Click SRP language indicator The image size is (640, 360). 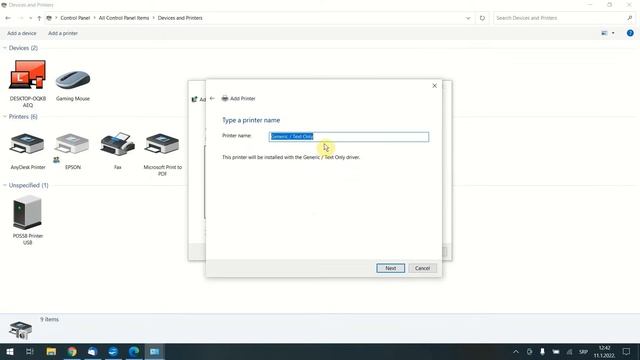[x=583, y=352]
